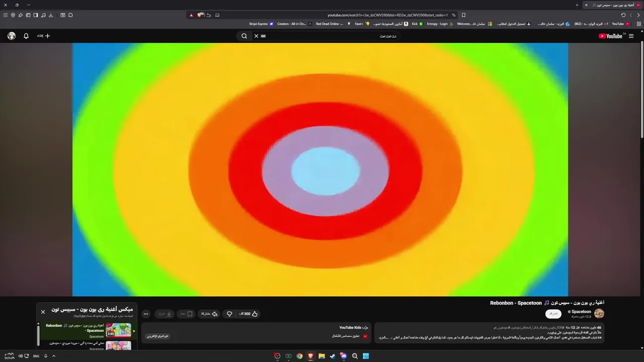Open the on-screen keyboard icon in search
The height and width of the screenshot is (362, 644).
coord(263,36)
